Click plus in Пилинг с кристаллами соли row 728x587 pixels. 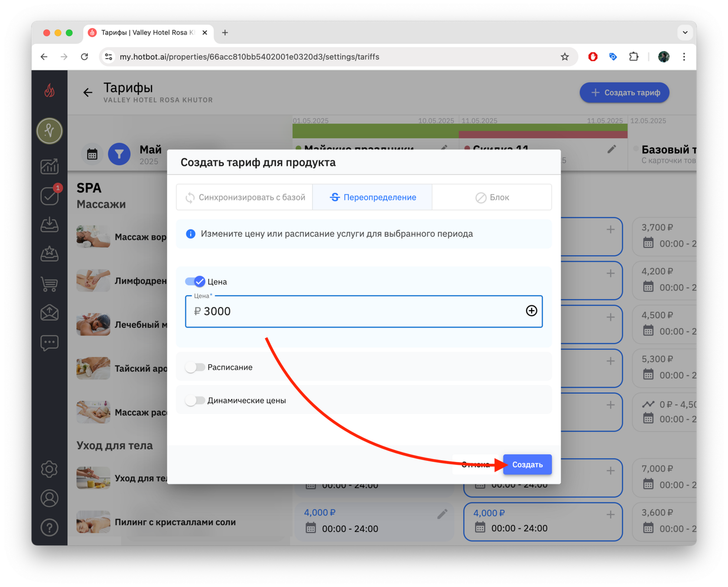pyautogui.click(x=611, y=514)
